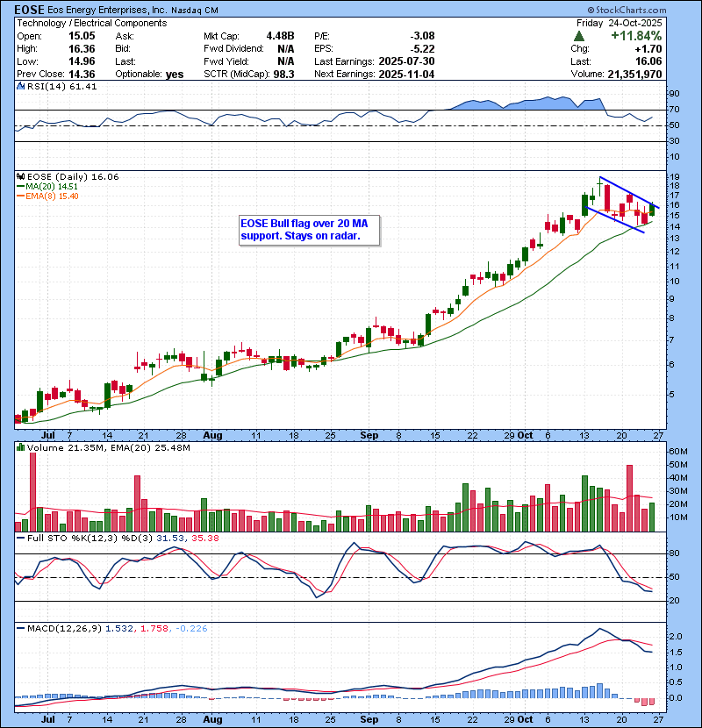Image resolution: width=702 pixels, height=728 pixels.
Task: Click the Last price value 16.06
Action: [x=649, y=61]
